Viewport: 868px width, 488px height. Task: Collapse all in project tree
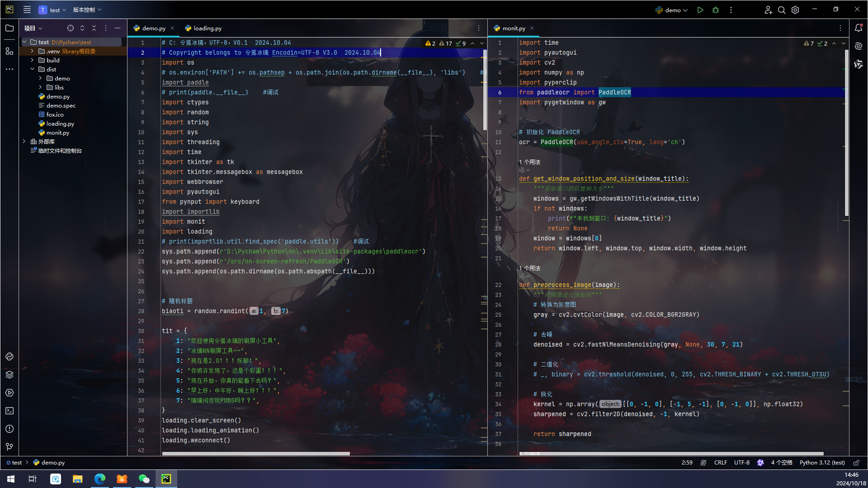pyautogui.click(x=94, y=28)
